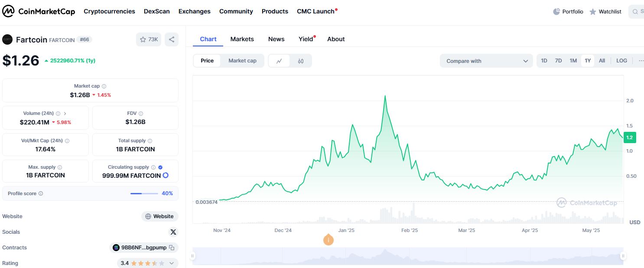The image size is (644, 268).
Task: Open the Fartcoin Website link
Action: click(x=160, y=216)
